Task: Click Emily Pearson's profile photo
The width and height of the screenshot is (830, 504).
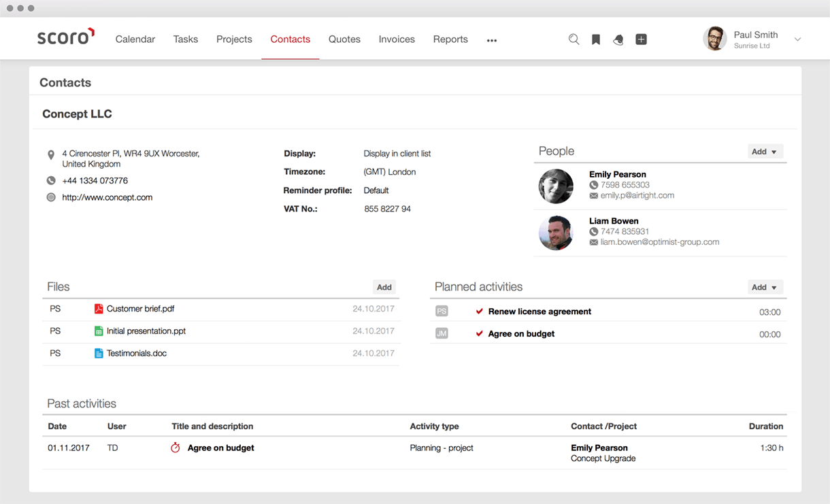Action: pos(556,186)
